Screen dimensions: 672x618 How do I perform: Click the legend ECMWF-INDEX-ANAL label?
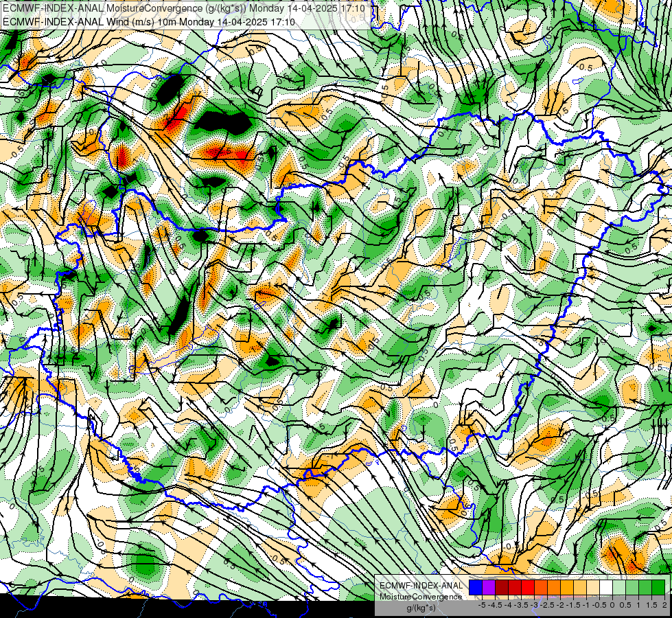pyautogui.click(x=421, y=586)
